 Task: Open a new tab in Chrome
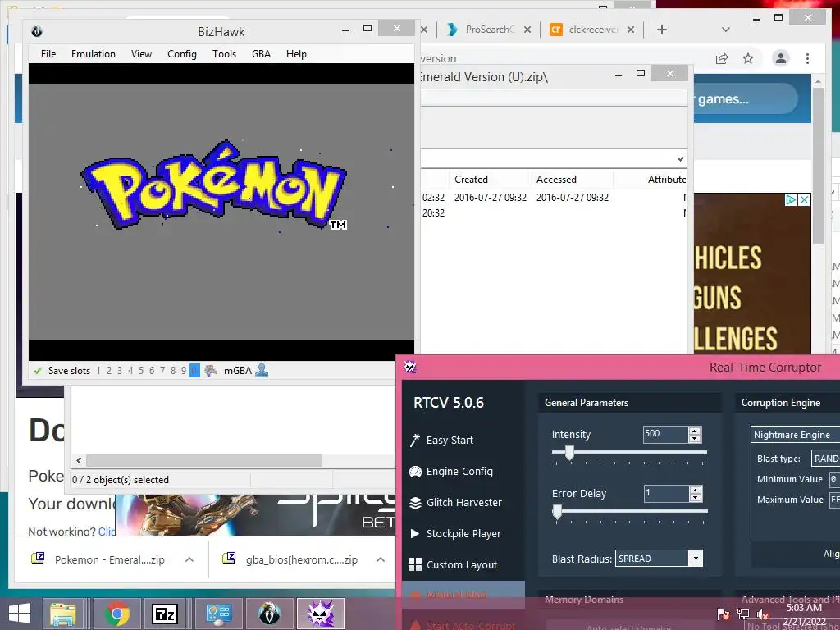662,30
